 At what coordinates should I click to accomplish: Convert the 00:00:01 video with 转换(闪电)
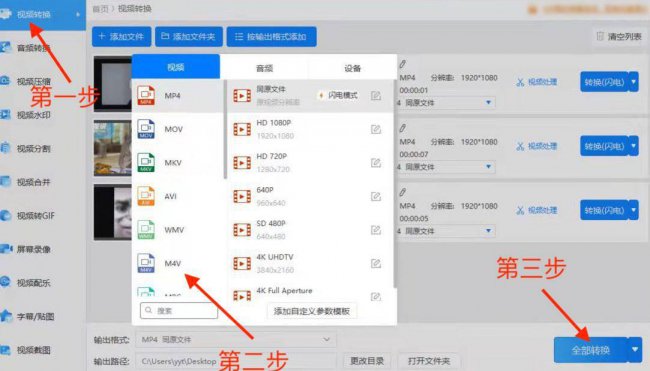[x=604, y=82]
